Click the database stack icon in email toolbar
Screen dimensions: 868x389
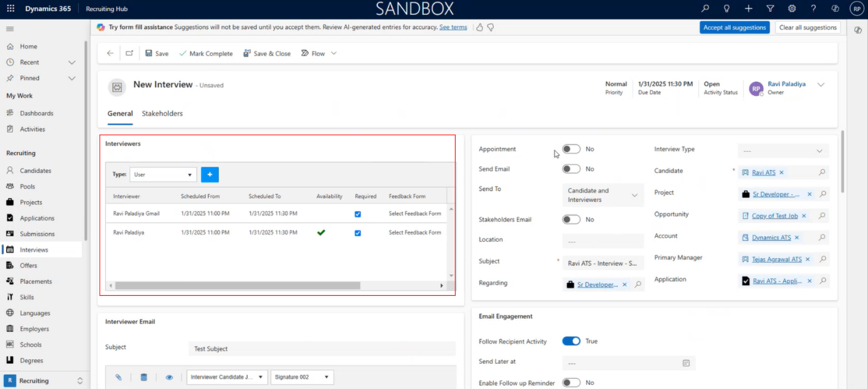point(144,377)
